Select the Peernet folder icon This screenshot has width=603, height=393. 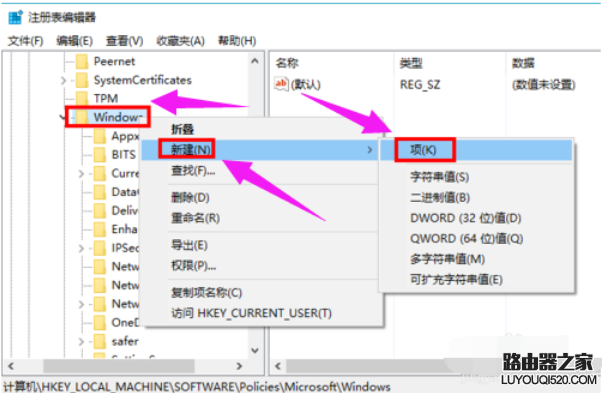tap(82, 61)
